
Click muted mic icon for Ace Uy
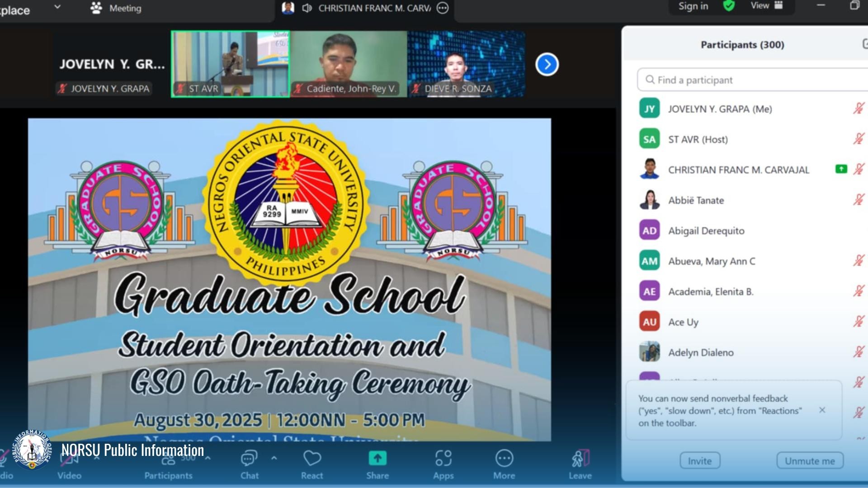click(x=859, y=322)
